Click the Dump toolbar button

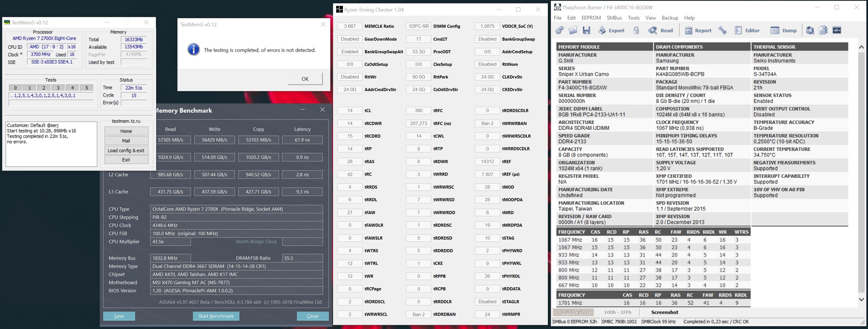tap(784, 30)
